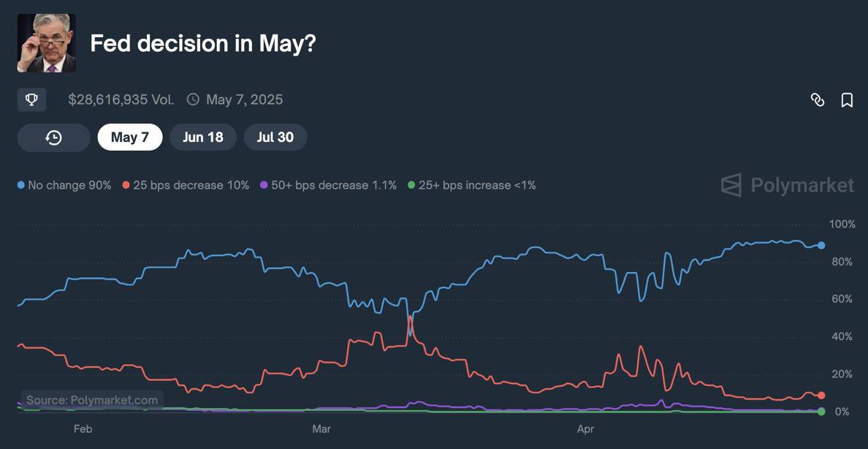Screen dimensions: 868x449
Task: Copy market link via chain icon
Action: (817, 99)
